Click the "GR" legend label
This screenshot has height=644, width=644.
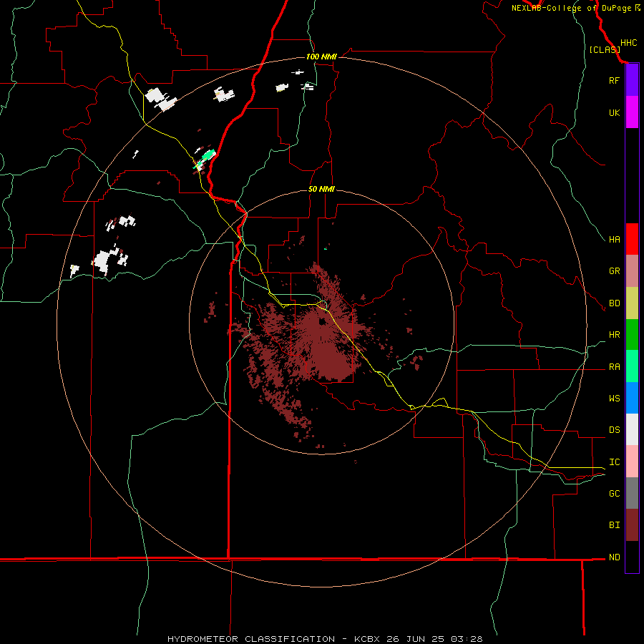point(614,271)
